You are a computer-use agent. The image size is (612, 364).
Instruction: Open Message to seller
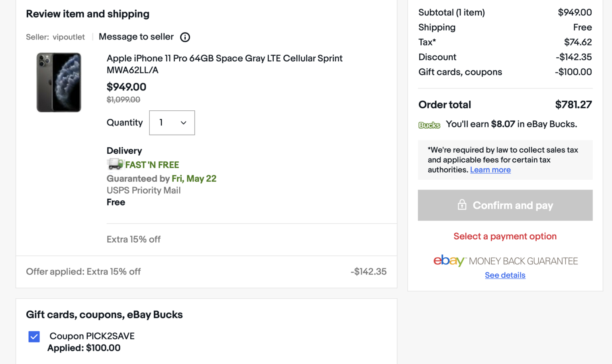coord(136,37)
